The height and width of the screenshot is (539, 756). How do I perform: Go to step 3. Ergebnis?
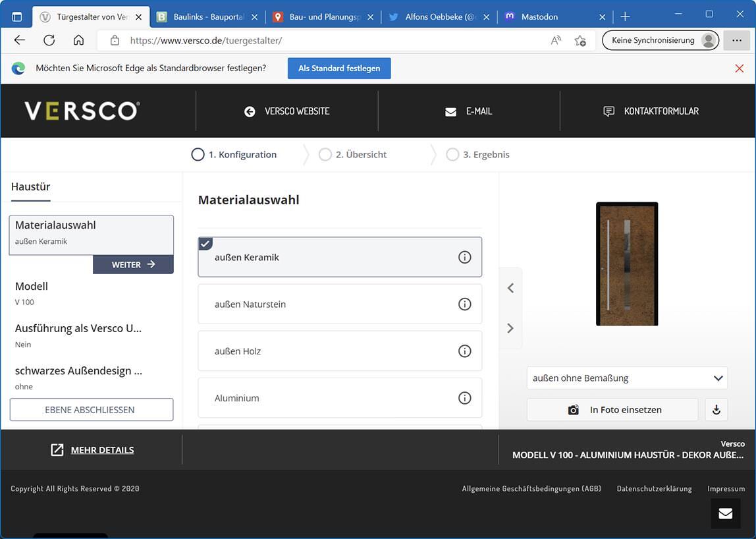tap(478, 154)
